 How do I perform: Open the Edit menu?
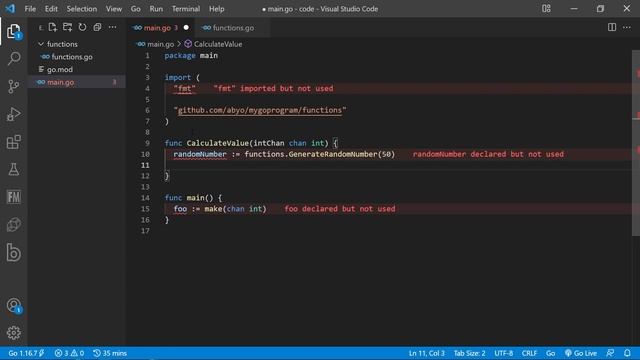(x=51, y=9)
